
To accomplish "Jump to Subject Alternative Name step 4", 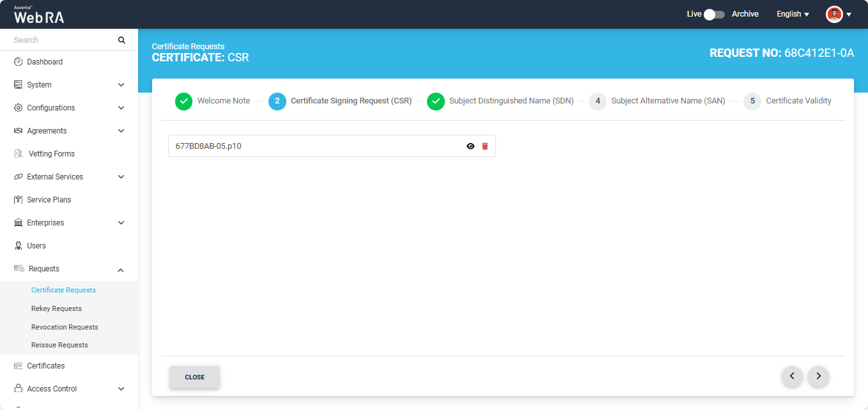I will 598,101.
